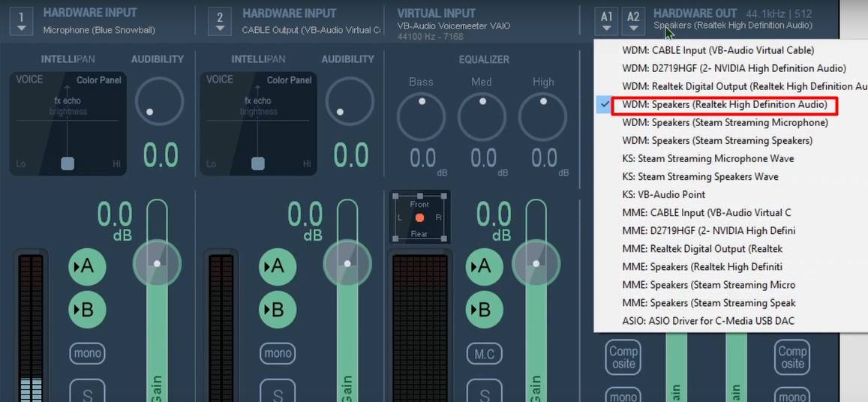Select KS: VB-Audio Point
Viewport: 868px width, 402px height.
pos(731,194)
